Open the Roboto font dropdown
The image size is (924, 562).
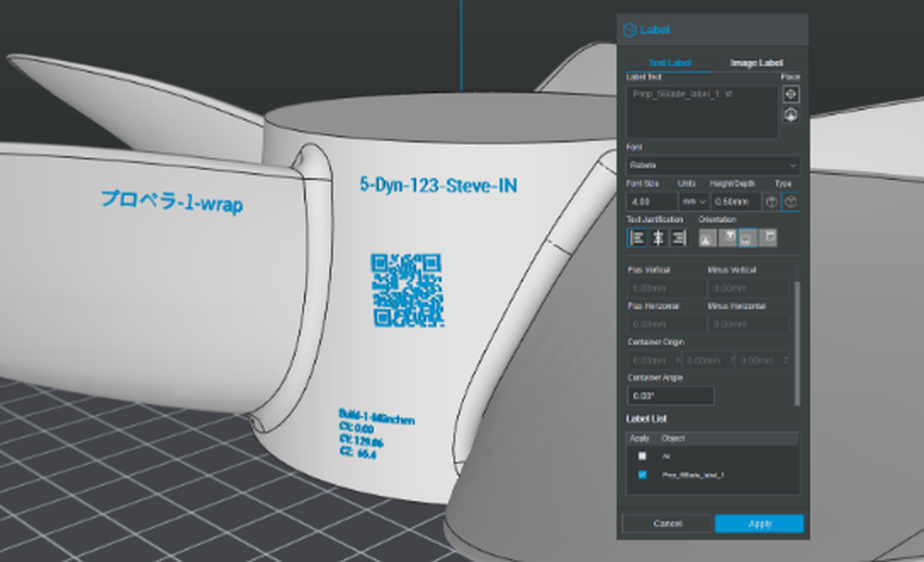click(712, 165)
